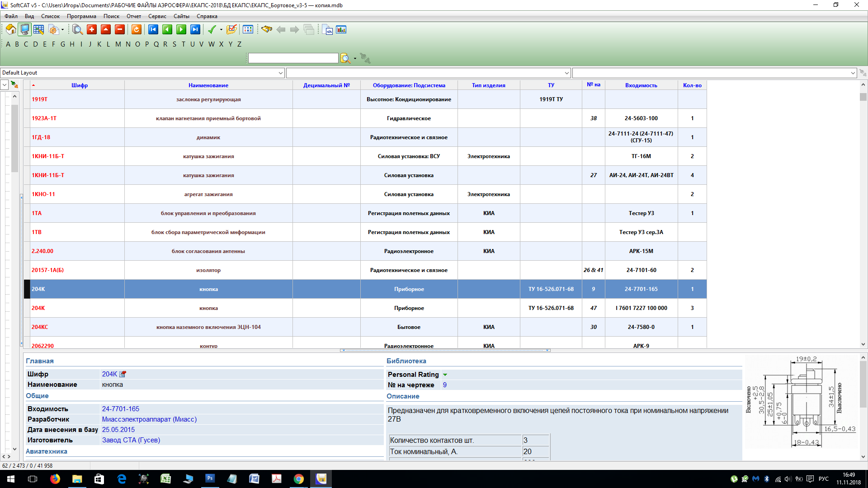Click the edit icon next to 204К
Screen dimensions: 868x488
(x=123, y=374)
